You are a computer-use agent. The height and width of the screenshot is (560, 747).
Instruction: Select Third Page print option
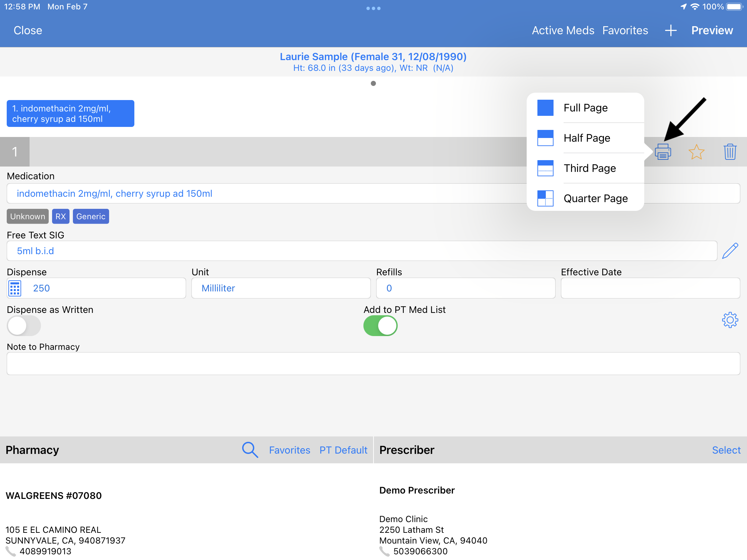point(585,168)
